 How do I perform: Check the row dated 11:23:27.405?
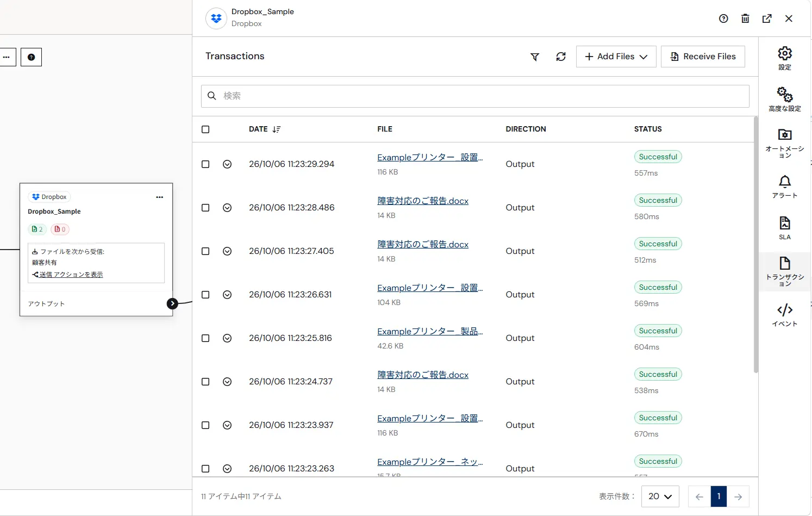pos(205,251)
